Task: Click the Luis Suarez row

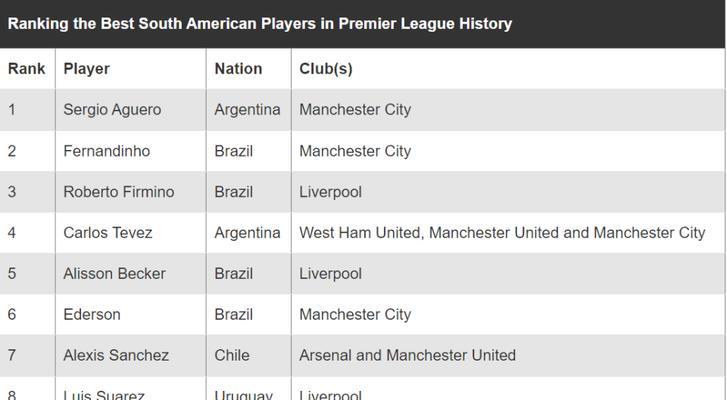Action: 363,391
